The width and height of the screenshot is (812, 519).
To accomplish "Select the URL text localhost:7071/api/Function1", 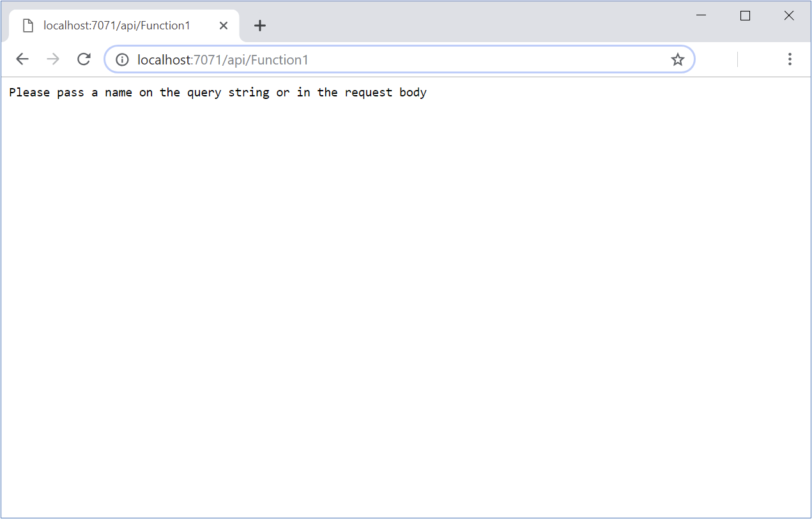I will pyautogui.click(x=222, y=59).
